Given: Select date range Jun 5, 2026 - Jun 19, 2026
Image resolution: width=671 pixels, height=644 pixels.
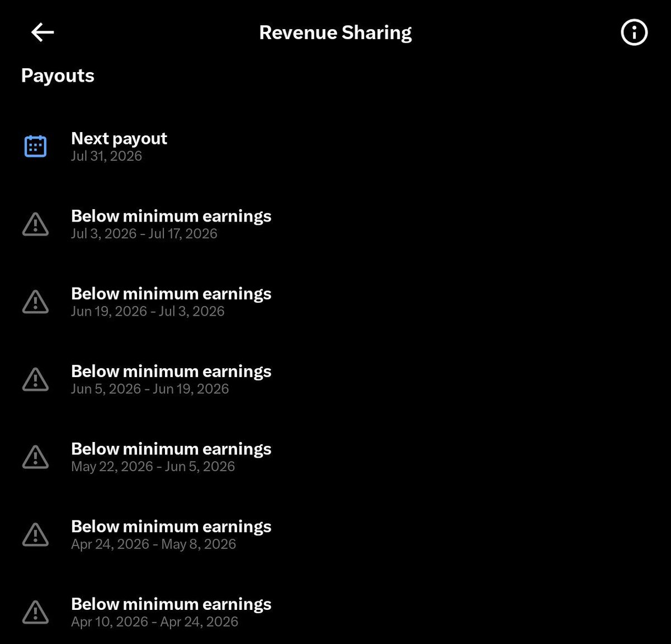Looking at the screenshot, I should click(150, 389).
